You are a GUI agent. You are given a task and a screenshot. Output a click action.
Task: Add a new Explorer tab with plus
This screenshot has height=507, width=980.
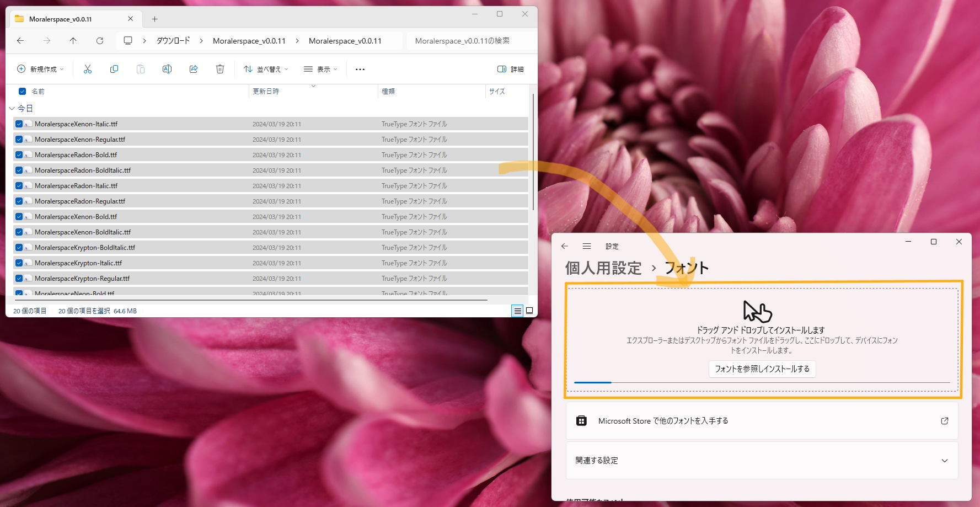coord(155,19)
